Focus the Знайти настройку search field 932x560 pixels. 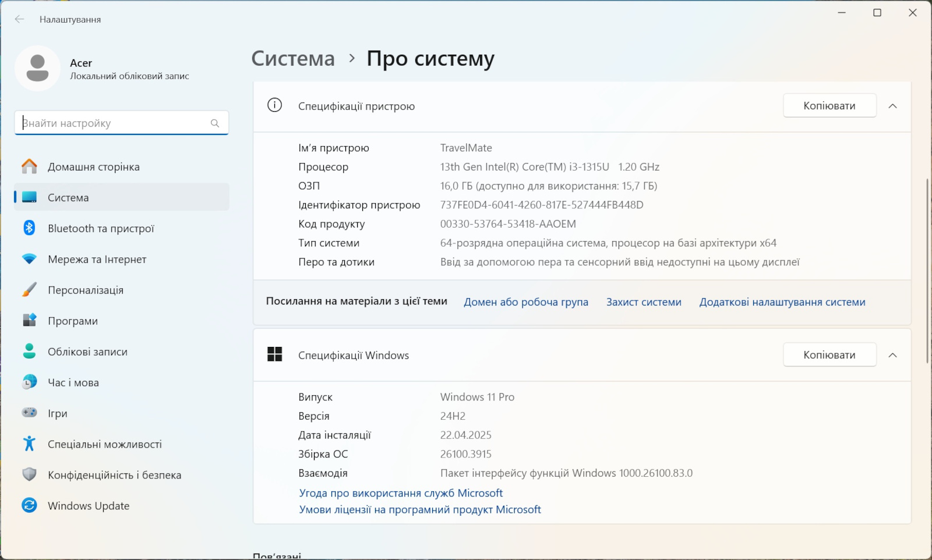click(x=122, y=123)
